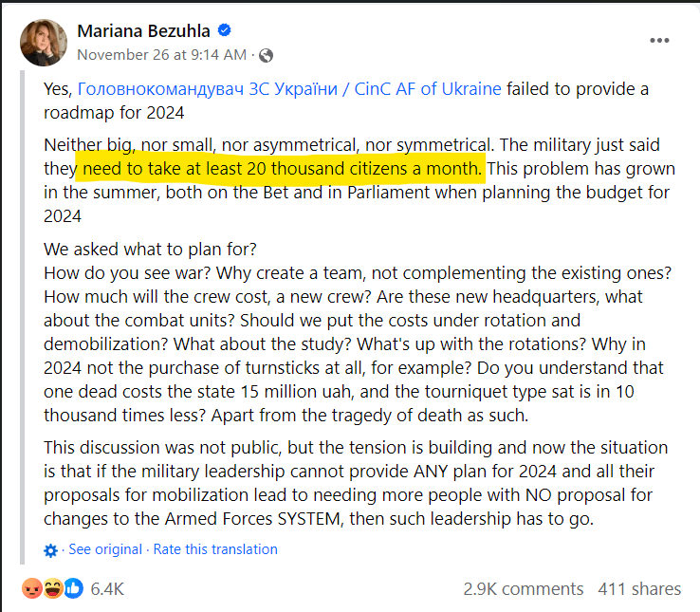
Task: Click the See original link
Action: (105, 549)
